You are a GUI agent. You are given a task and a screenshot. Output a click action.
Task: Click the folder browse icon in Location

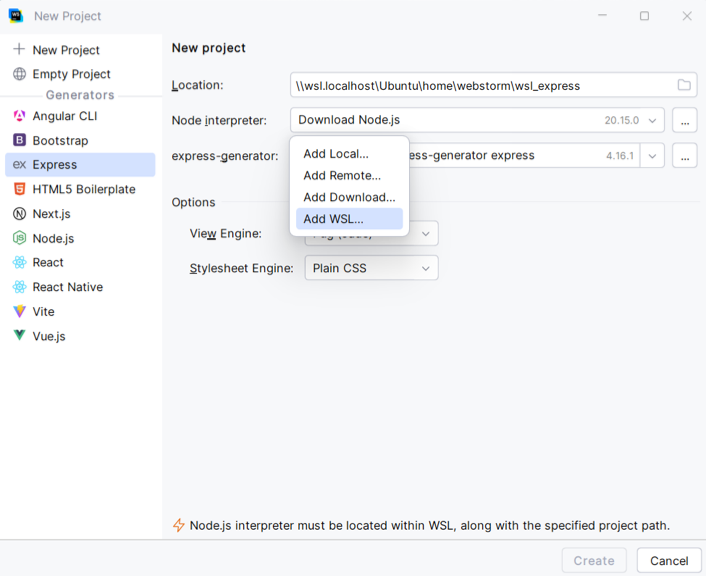[x=684, y=85]
